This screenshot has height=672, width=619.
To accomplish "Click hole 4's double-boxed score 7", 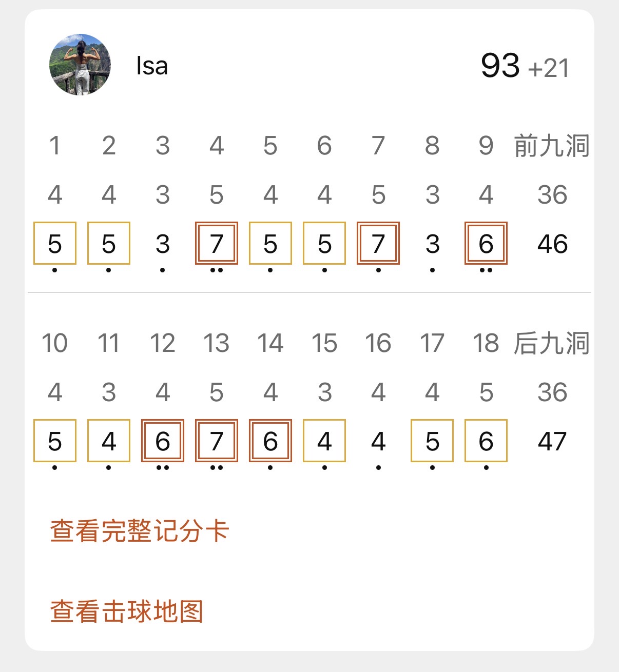I will click(217, 244).
